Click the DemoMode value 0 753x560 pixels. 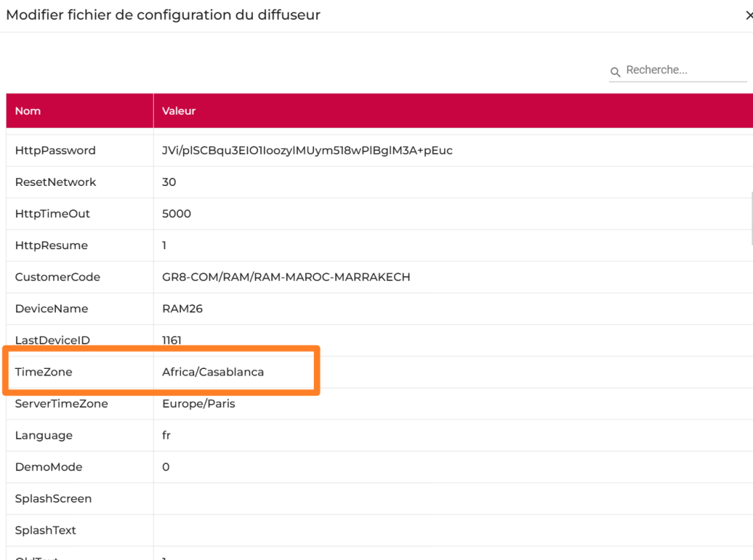click(x=165, y=467)
